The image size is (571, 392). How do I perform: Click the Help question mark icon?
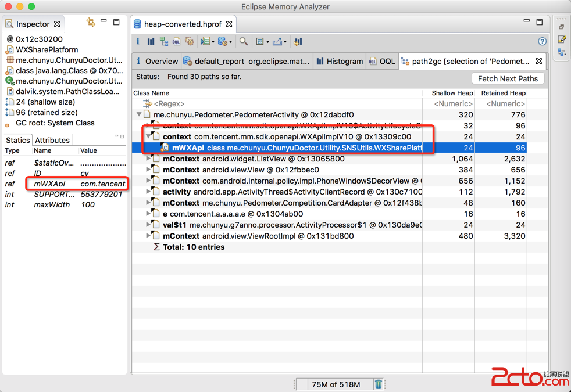542,42
